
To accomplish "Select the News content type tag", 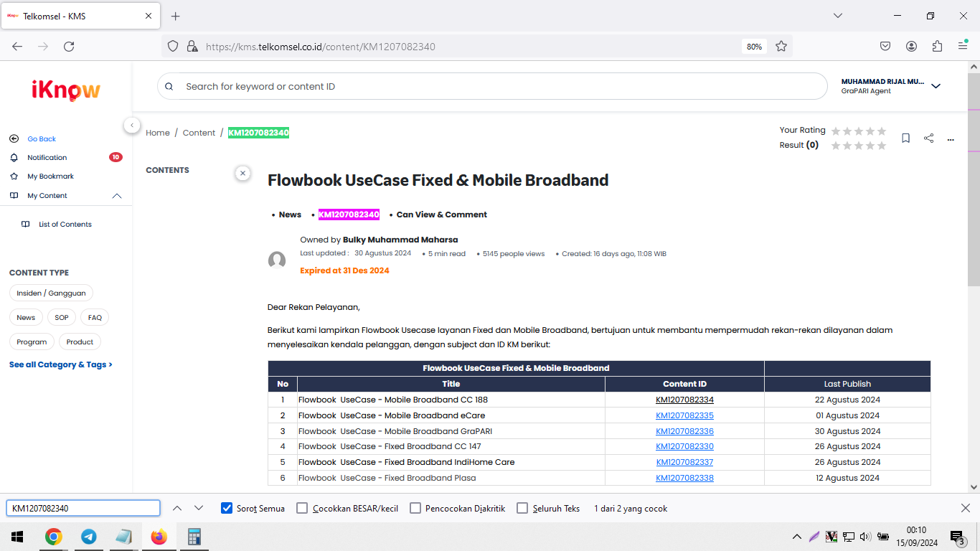I will (x=26, y=318).
